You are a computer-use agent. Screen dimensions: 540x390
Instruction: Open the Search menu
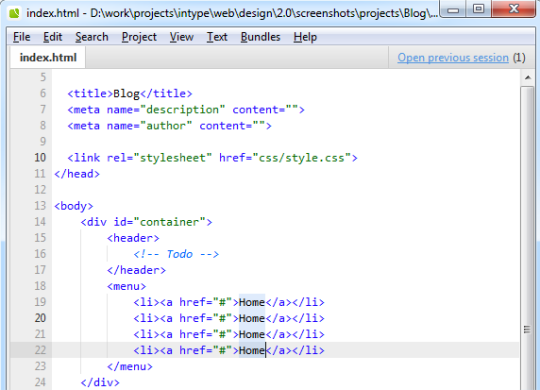pos(92,37)
